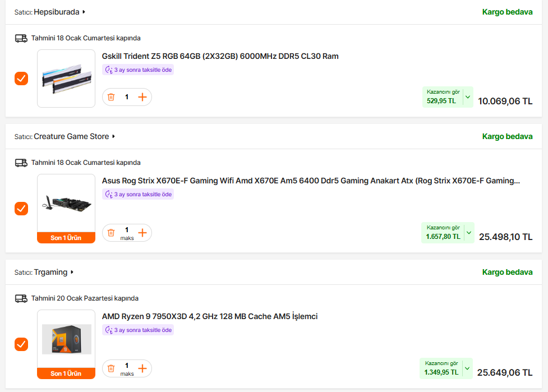Add one more Asus Rog Strix motherboard

(142, 233)
